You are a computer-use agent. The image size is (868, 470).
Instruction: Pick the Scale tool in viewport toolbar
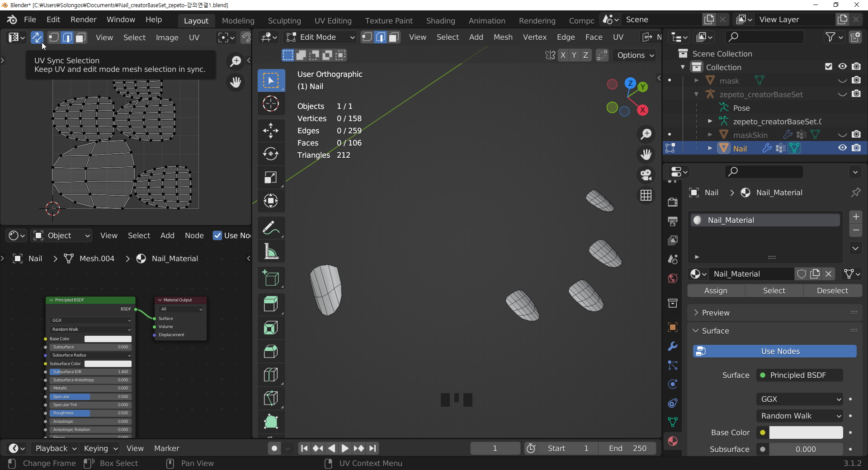coord(271,178)
